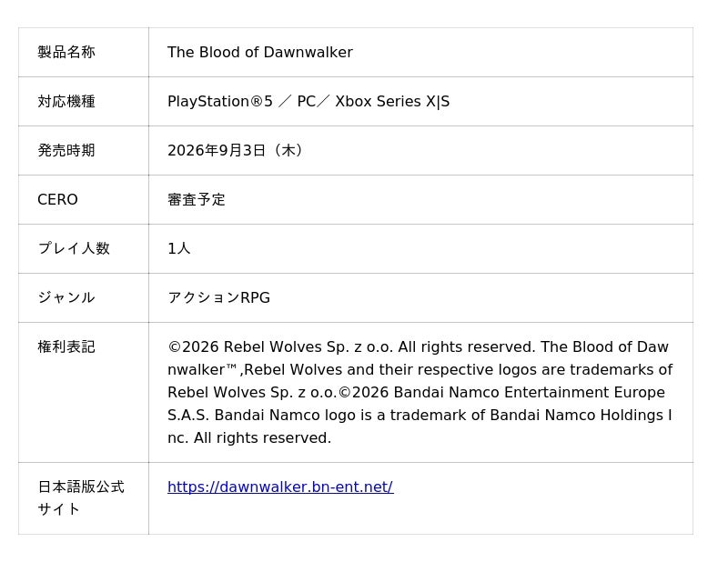Click the 対応機種 row label

coord(66,102)
